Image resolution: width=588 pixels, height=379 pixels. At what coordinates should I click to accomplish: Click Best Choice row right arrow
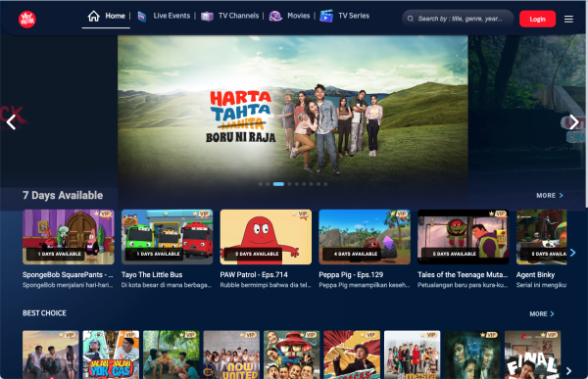point(568,371)
